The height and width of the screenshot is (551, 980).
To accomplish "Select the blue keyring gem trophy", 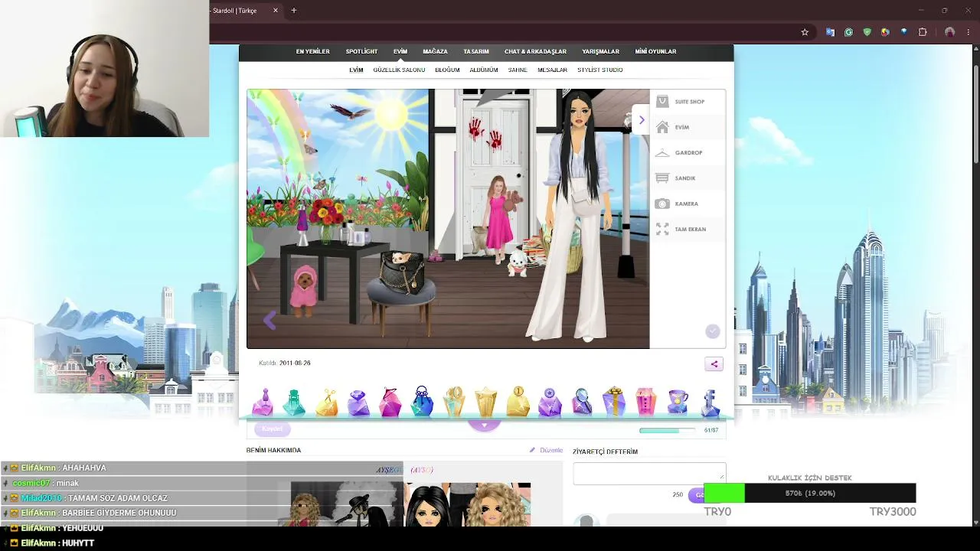I will [x=422, y=402].
